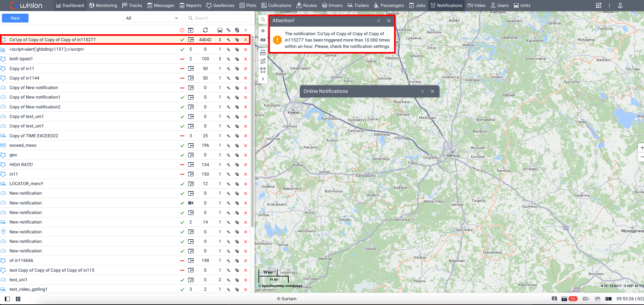644x305 pixels.
Task: Collapse the Online Notifications window with the double chevron
Action: point(422,91)
